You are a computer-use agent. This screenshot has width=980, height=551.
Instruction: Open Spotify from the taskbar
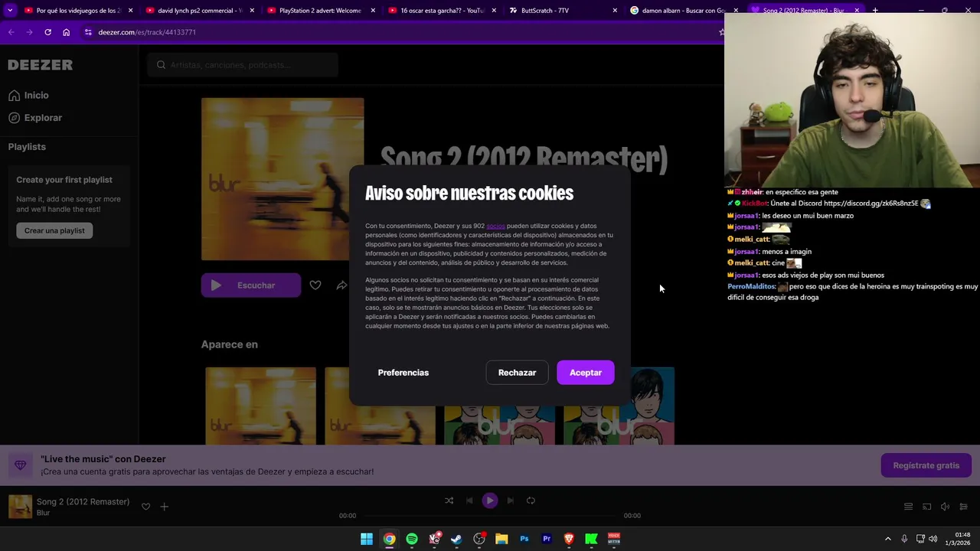[412, 539]
